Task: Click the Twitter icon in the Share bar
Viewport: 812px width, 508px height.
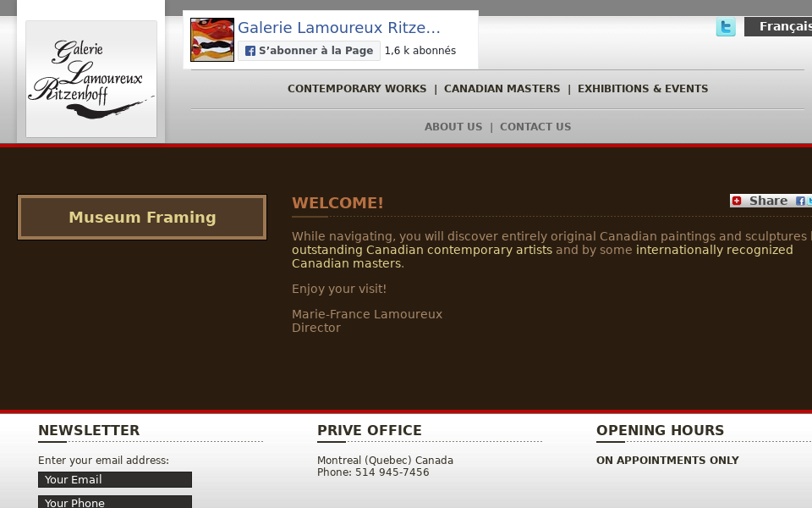Action: coord(809,201)
